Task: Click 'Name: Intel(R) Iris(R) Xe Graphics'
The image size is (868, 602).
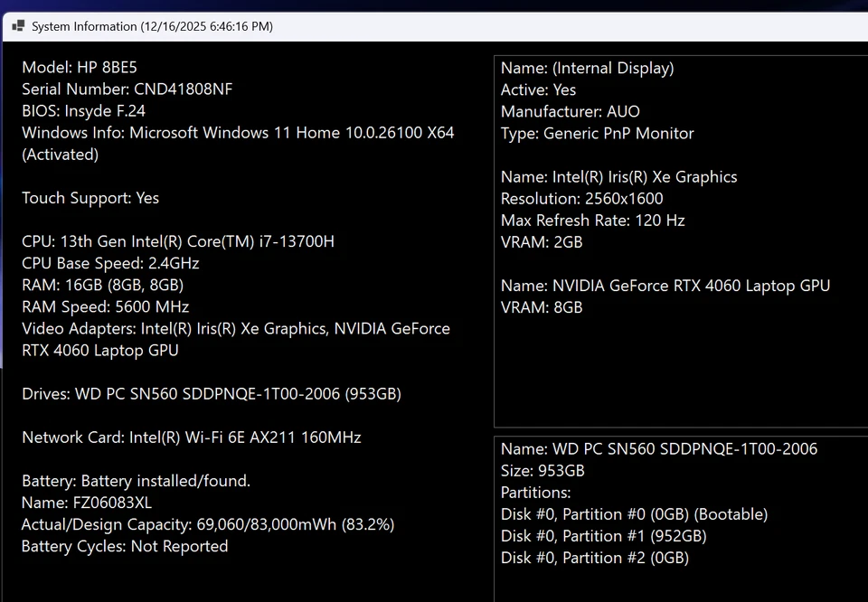Action: click(618, 177)
